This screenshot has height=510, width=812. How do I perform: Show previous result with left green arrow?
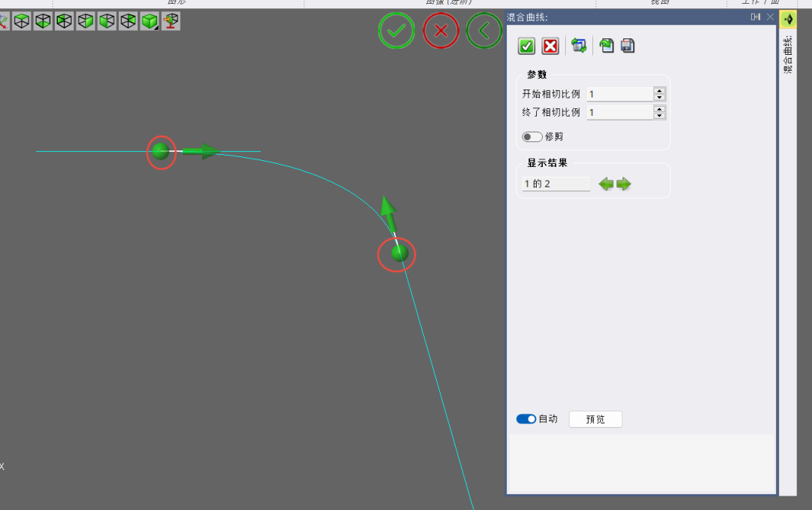606,184
